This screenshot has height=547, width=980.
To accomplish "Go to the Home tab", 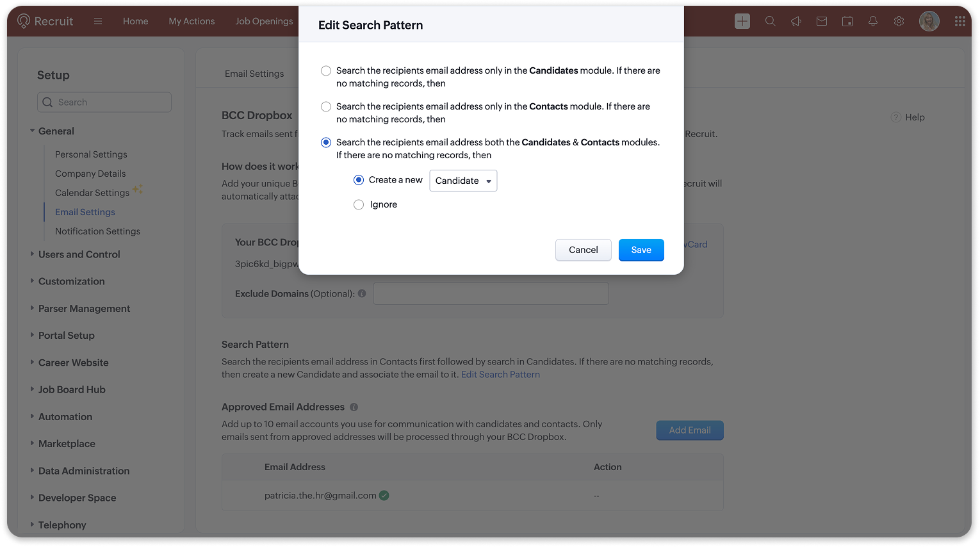I will point(135,21).
